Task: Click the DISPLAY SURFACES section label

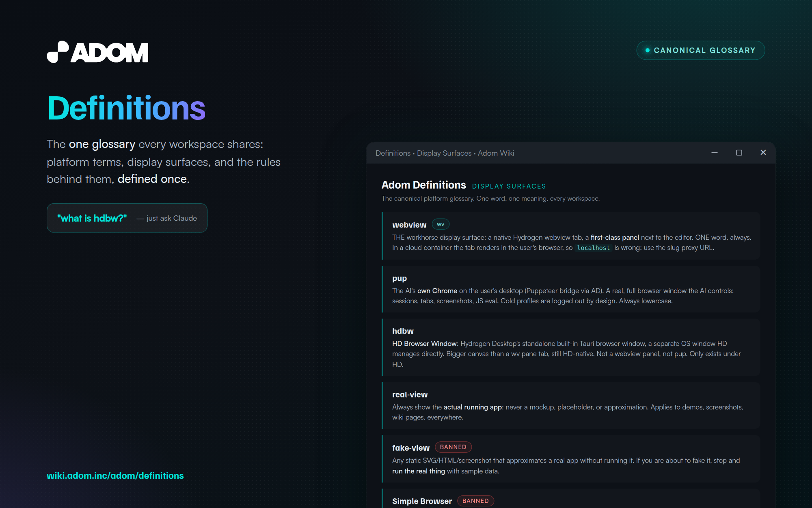Action: point(509,186)
